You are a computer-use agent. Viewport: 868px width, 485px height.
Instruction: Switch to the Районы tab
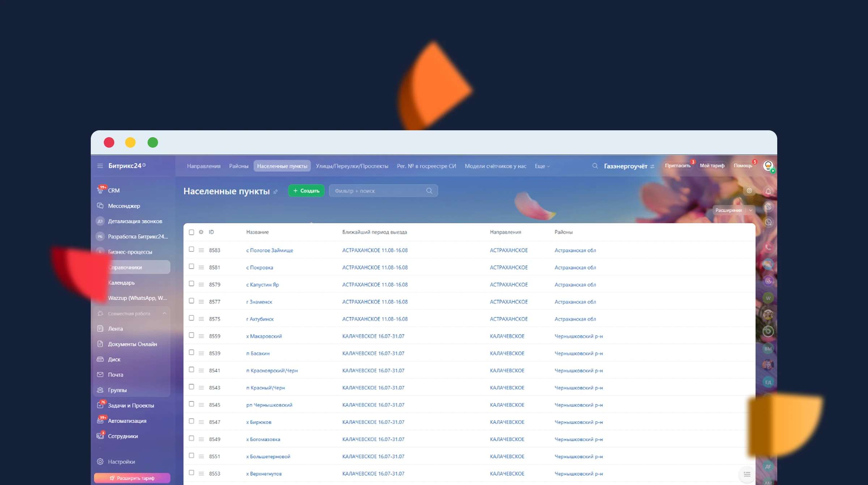239,166
